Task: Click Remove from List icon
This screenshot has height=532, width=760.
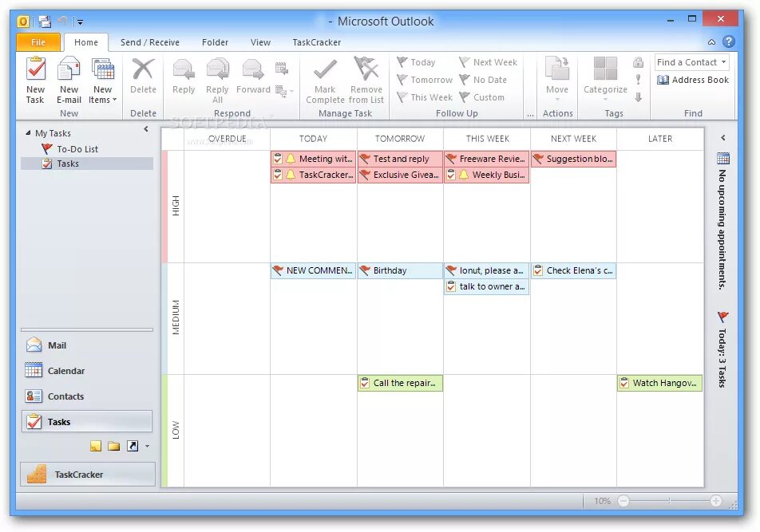Action: click(366, 69)
